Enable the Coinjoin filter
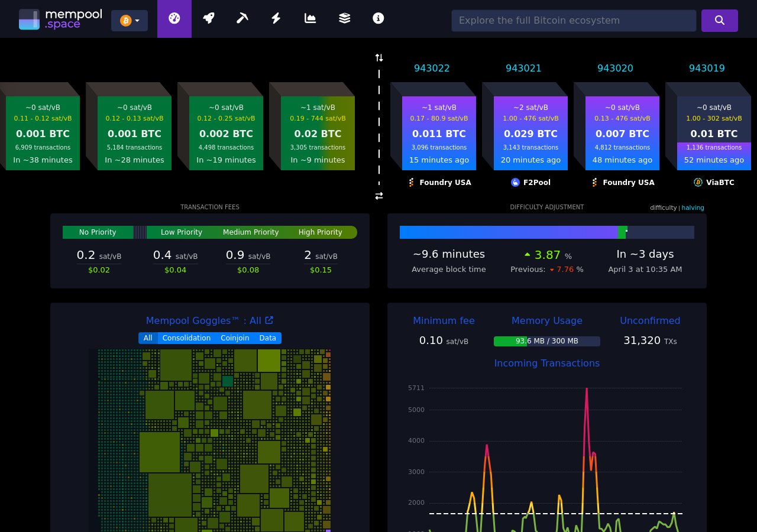 coord(235,338)
